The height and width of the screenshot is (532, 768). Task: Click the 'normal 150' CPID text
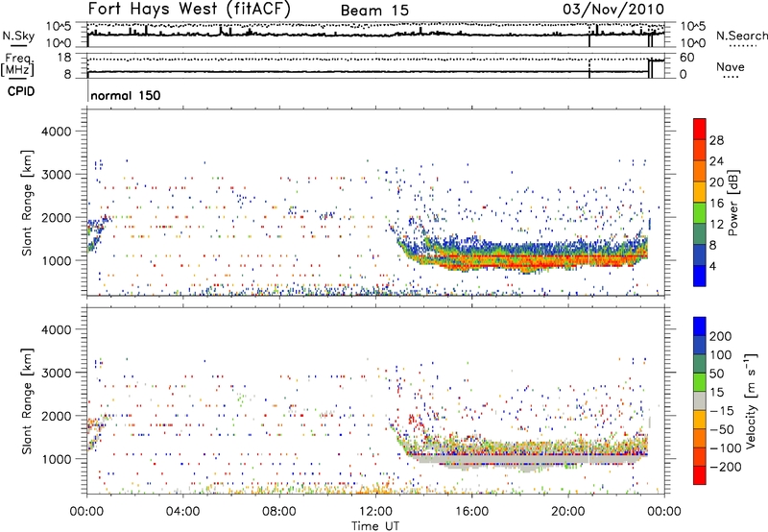click(x=126, y=95)
